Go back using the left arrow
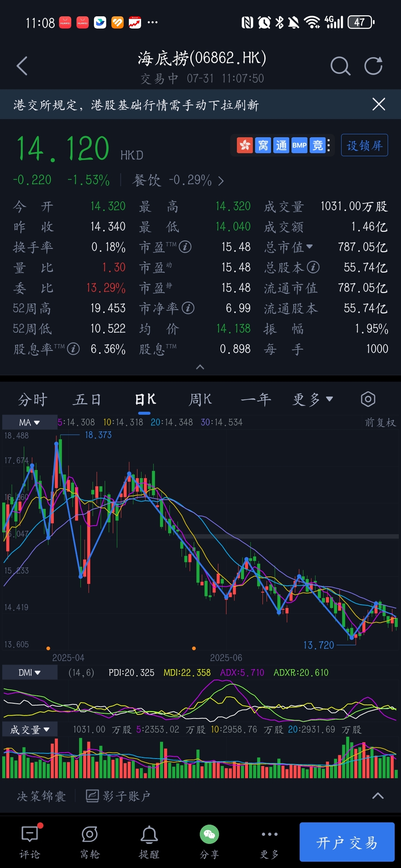This screenshot has width=401, height=868. [22, 66]
